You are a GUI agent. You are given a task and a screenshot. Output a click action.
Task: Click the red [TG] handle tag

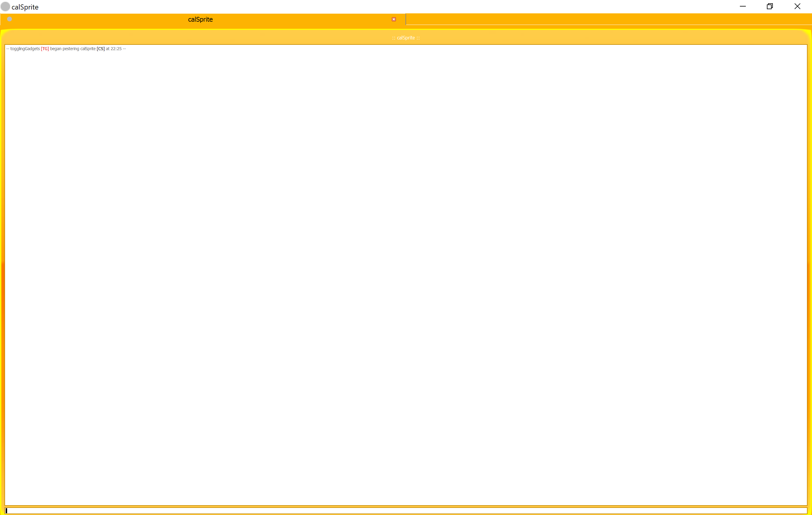[45, 49]
